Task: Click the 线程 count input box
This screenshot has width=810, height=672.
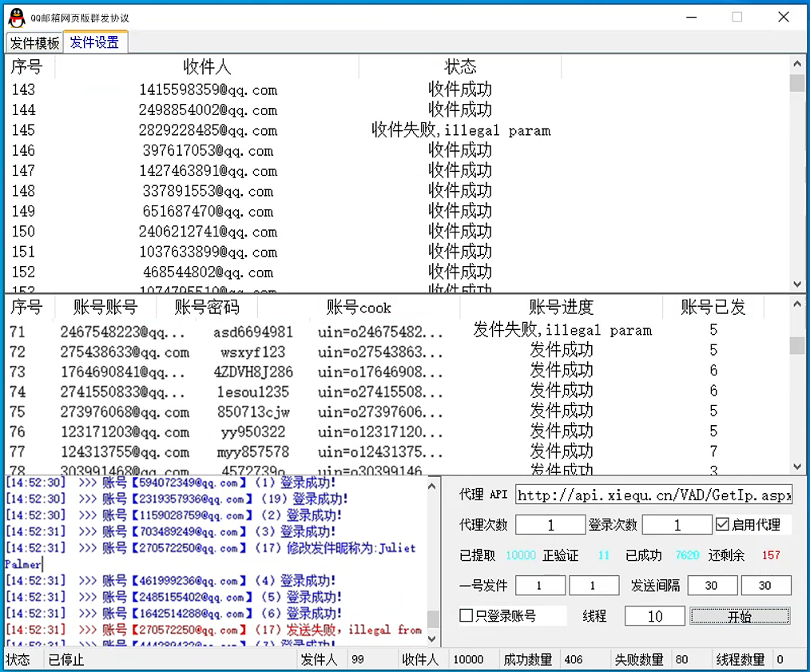Action: 654,616
